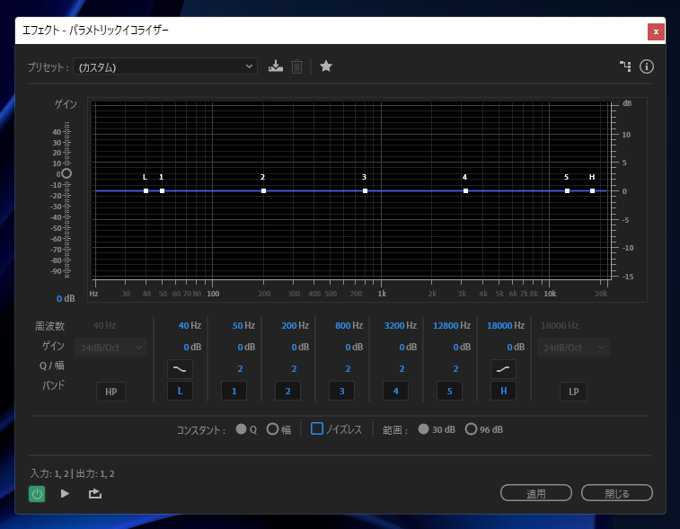Screen dimensions: 680x529
Task: Close the parametric equalizer dialog with X
Action: 656,32
